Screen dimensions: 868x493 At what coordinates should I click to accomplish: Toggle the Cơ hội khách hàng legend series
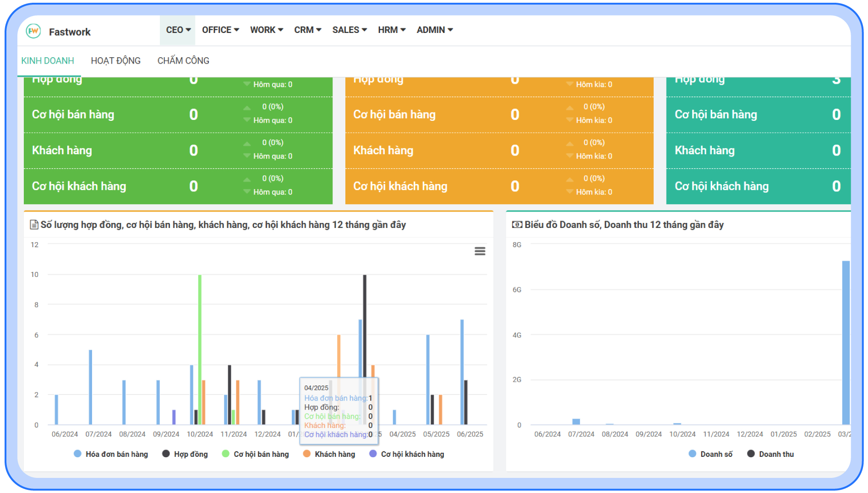pyautogui.click(x=407, y=454)
